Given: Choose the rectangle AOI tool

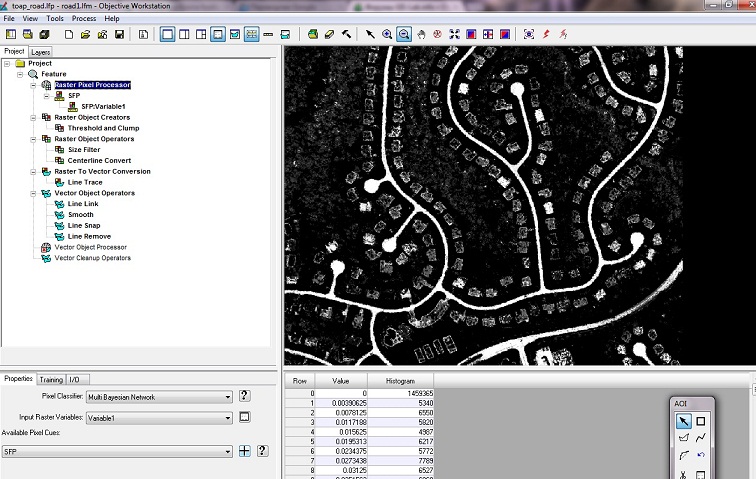Looking at the screenshot, I should (x=701, y=421).
